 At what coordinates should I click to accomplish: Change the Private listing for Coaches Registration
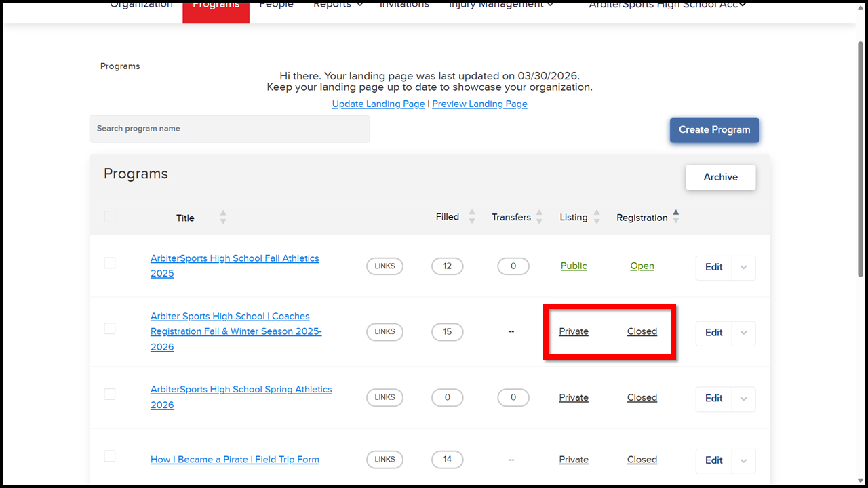[x=574, y=332]
